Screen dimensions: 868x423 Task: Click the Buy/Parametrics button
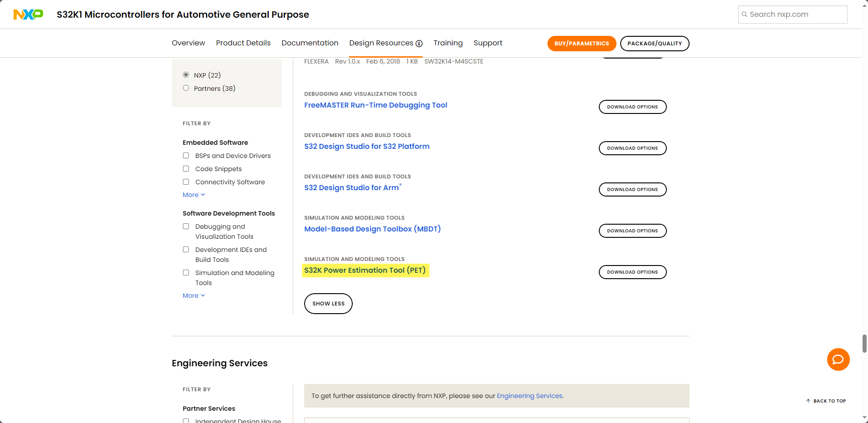(582, 44)
